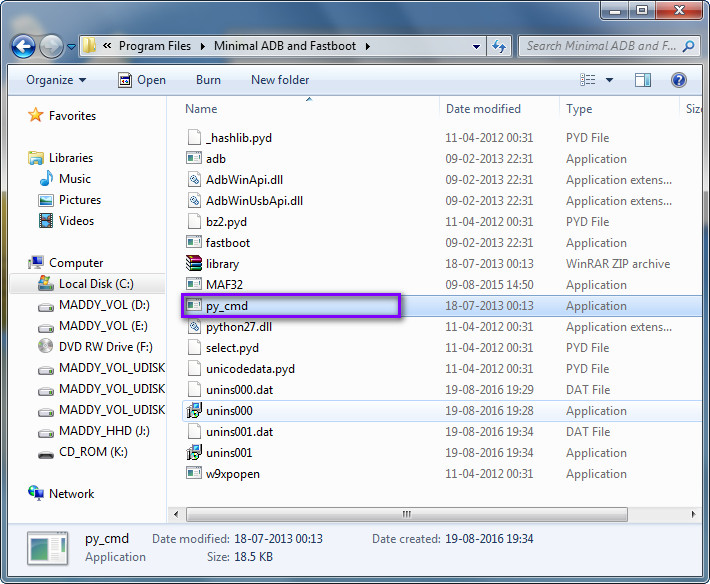Click the Forward navigation arrow
This screenshot has width=710, height=584.
point(51,46)
